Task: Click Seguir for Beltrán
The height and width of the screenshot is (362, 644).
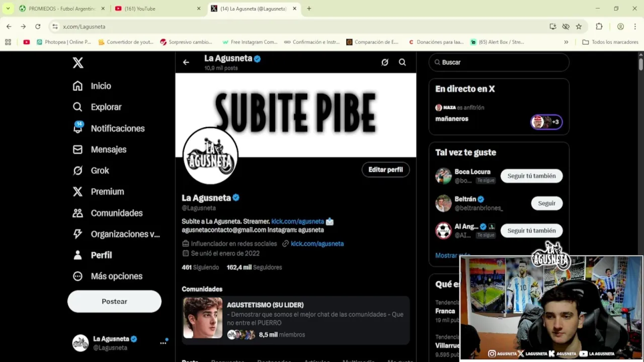Action: coord(547,203)
